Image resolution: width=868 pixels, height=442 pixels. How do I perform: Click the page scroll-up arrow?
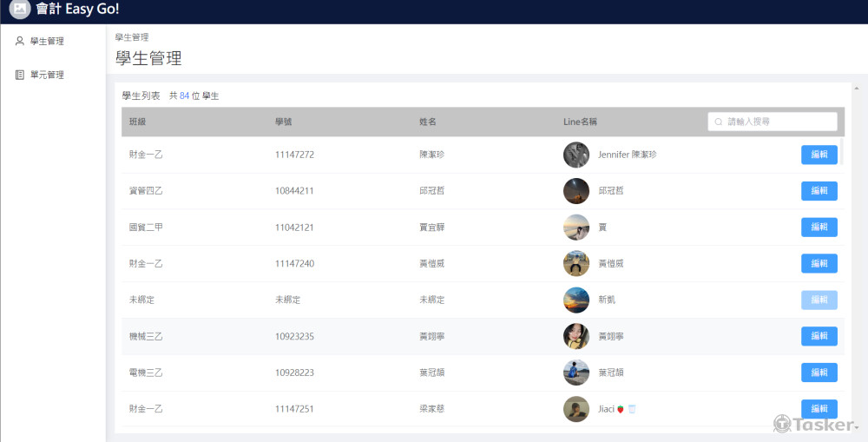coord(857,89)
